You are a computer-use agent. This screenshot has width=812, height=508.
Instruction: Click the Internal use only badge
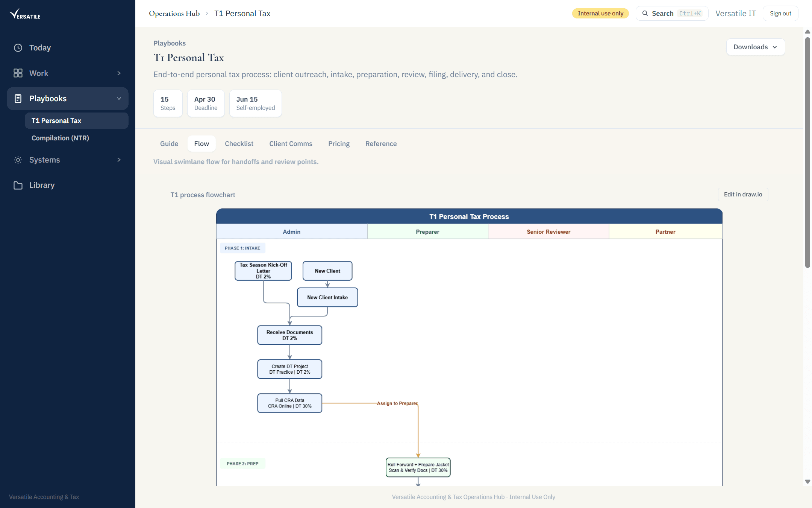click(600, 14)
